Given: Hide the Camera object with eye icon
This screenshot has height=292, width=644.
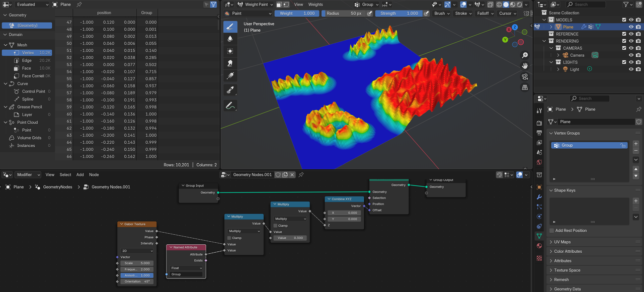Looking at the screenshot, I should tap(631, 55).
